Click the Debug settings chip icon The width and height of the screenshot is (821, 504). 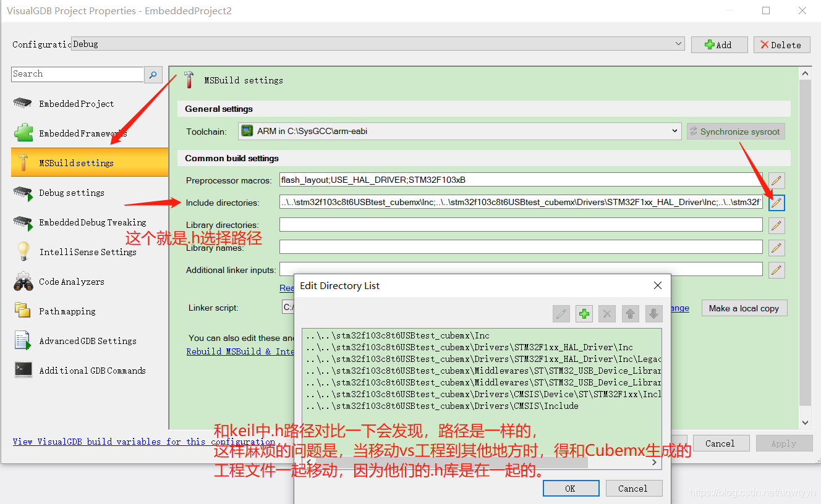pos(23,193)
